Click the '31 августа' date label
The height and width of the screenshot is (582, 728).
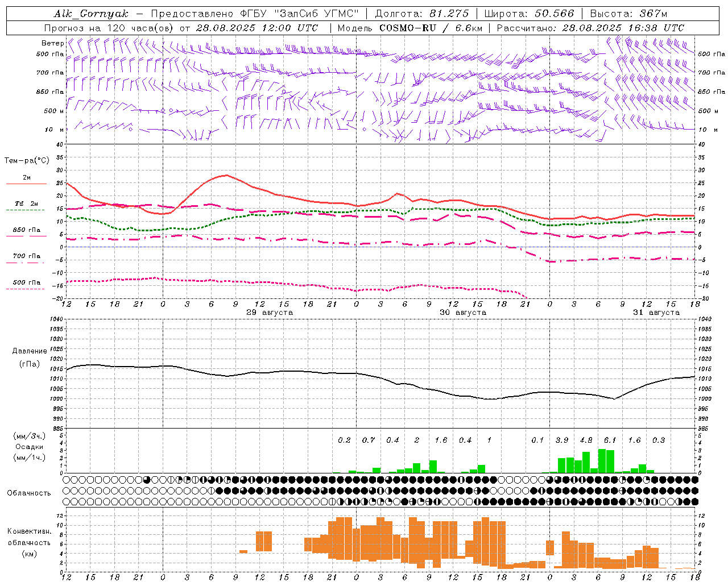point(656,313)
